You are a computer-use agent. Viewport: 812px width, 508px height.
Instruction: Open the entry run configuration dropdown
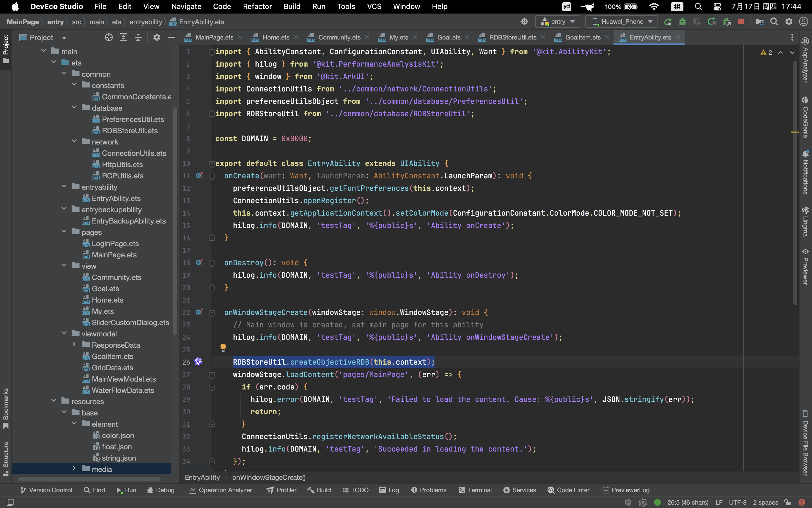(557, 22)
